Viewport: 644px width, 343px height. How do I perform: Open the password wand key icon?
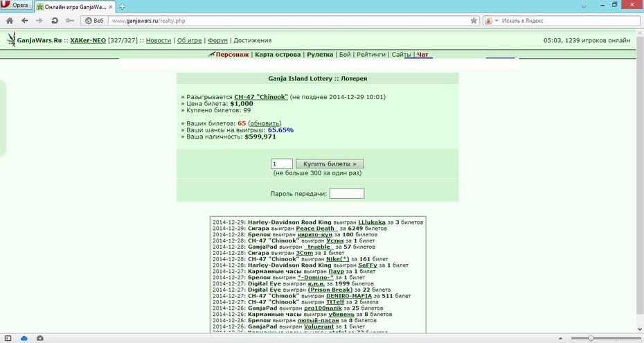[70, 21]
